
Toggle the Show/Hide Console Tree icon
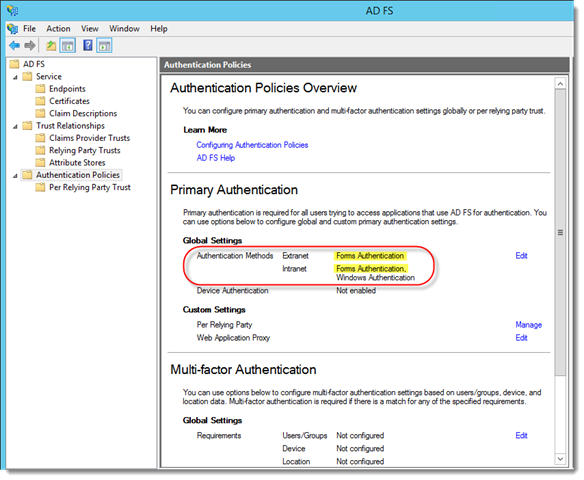point(67,46)
